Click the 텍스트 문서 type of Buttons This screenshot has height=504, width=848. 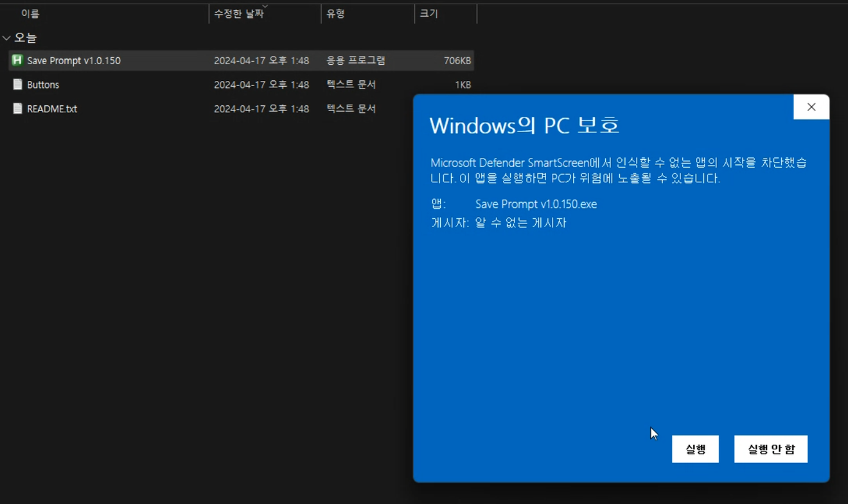pyautogui.click(x=351, y=85)
